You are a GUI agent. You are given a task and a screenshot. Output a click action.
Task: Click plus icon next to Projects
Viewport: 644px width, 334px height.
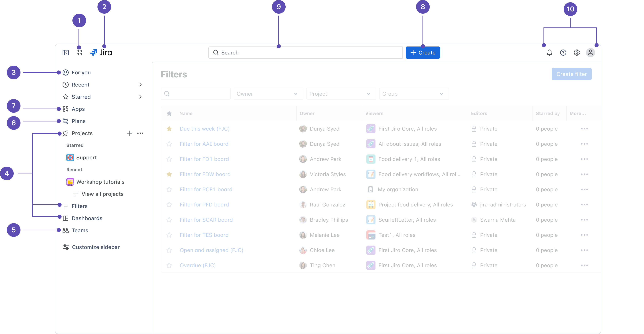130,133
